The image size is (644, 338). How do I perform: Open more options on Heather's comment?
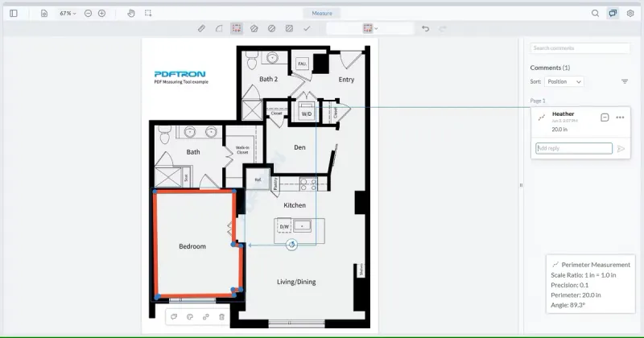[x=620, y=117]
